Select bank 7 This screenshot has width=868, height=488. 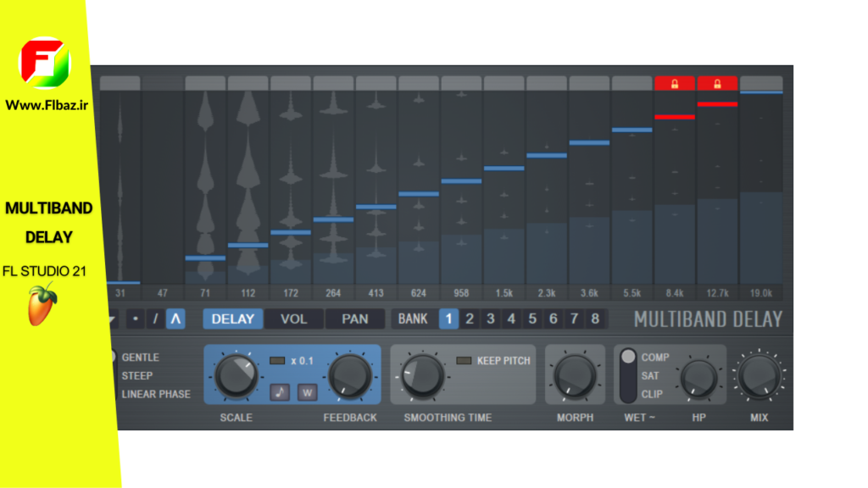click(574, 319)
